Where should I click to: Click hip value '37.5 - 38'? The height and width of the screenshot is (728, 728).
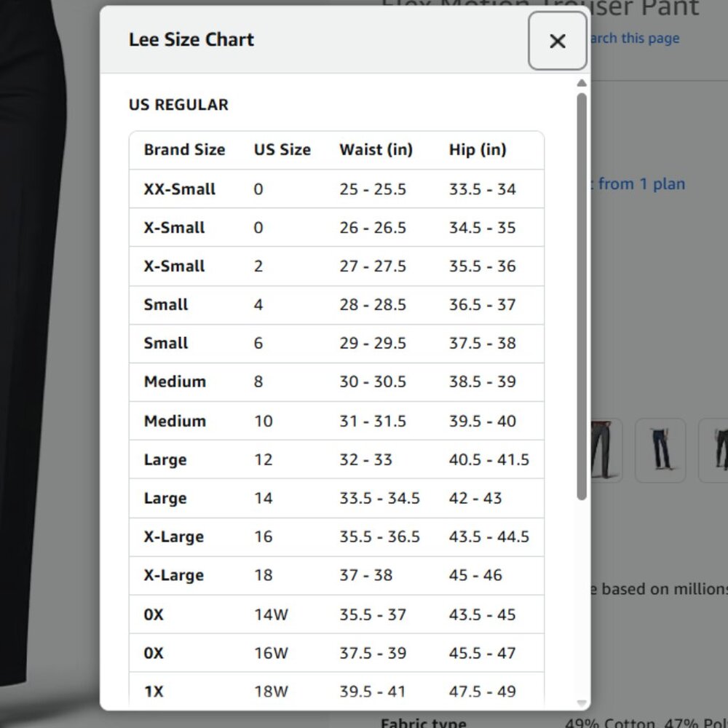[483, 343]
